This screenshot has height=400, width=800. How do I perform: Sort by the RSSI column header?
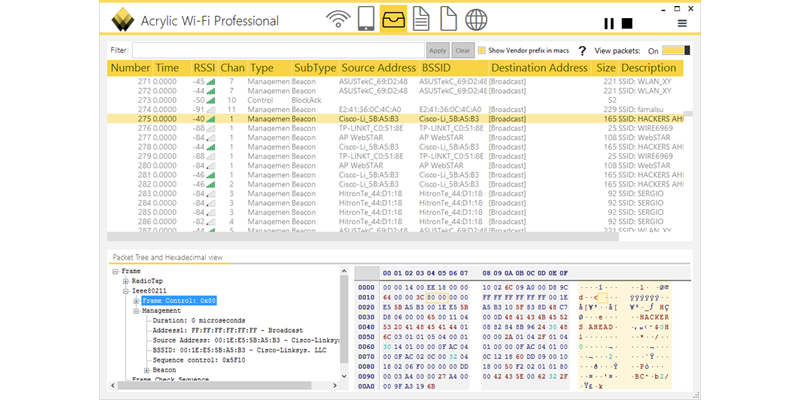pos(204,67)
